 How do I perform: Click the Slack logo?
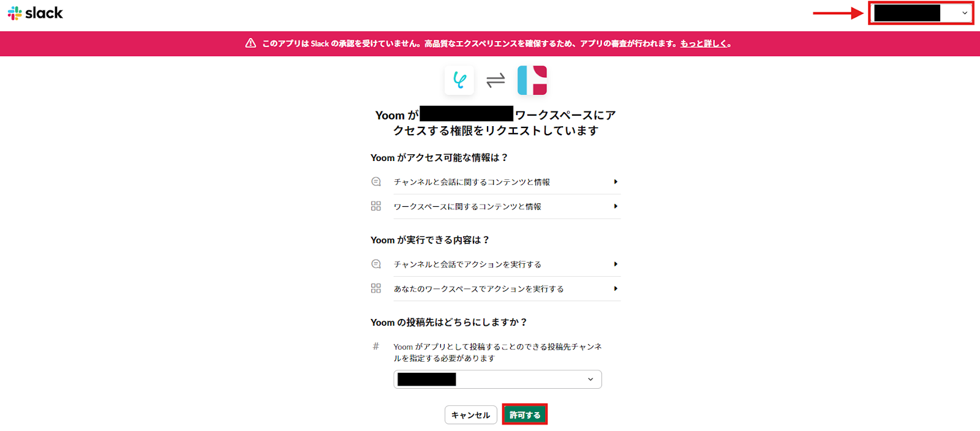coord(36,13)
